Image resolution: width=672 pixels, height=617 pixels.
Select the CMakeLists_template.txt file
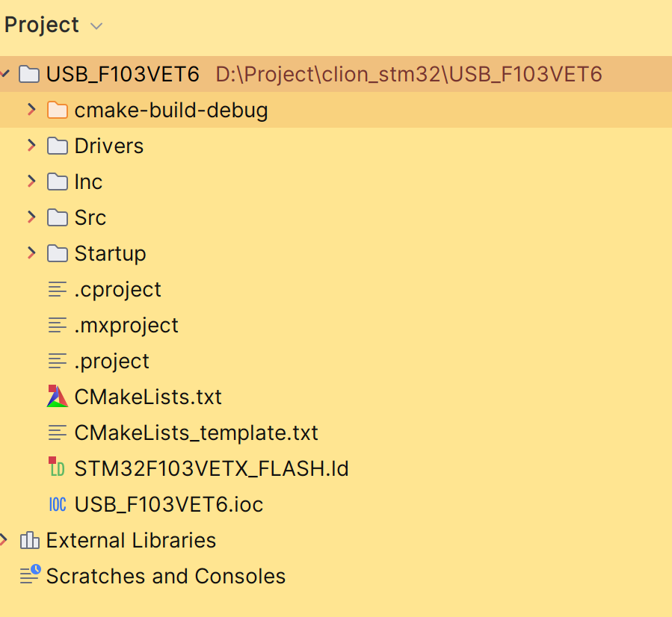click(x=196, y=432)
